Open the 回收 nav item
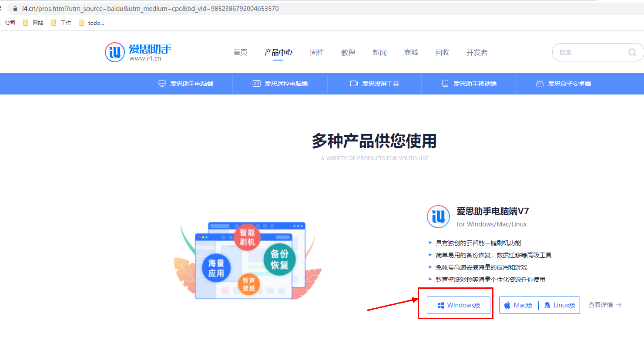Viewport: 644px width, 344px height. (442, 52)
